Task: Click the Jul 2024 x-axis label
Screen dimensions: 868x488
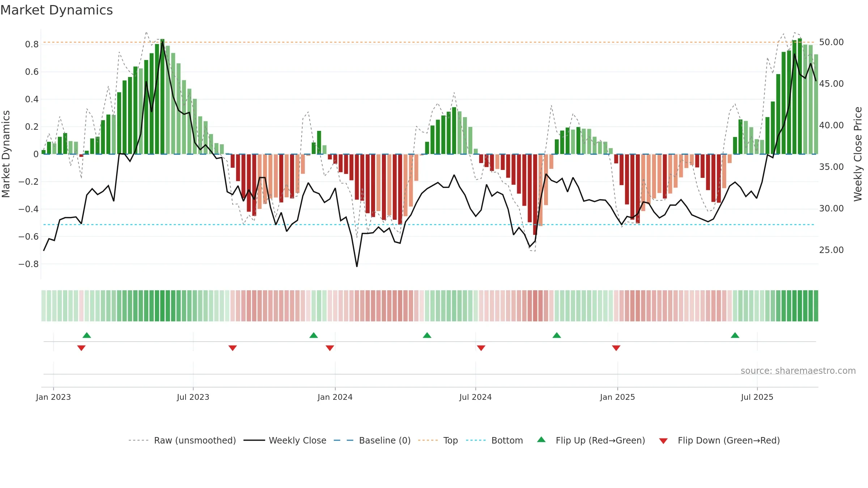Action: 476,397
